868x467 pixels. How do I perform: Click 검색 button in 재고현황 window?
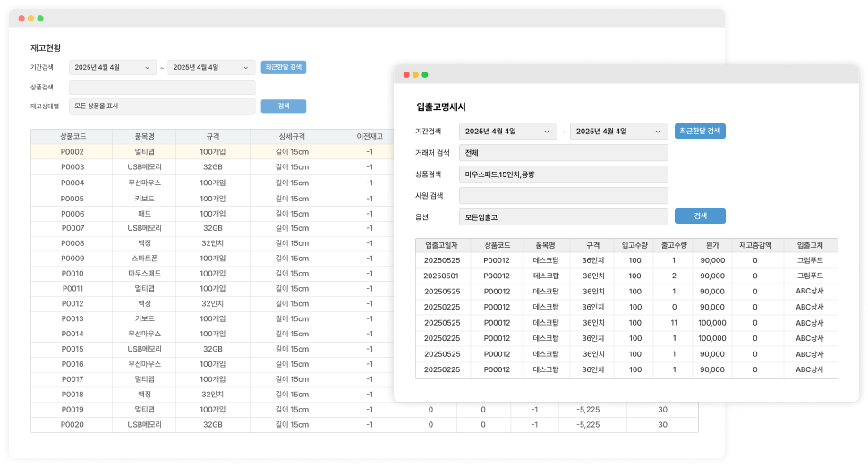[x=284, y=106]
